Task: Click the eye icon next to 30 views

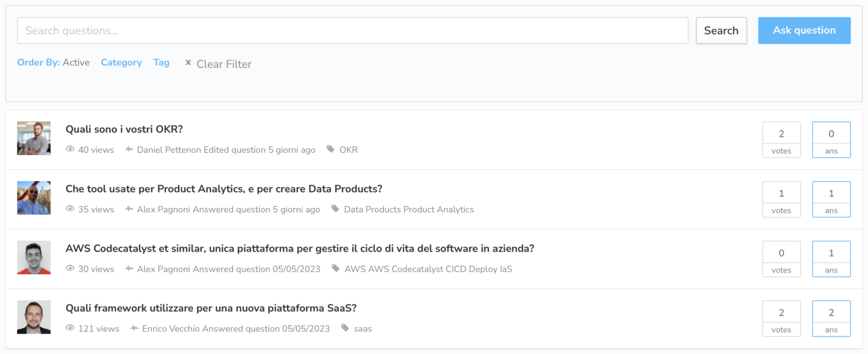Action: pos(70,269)
